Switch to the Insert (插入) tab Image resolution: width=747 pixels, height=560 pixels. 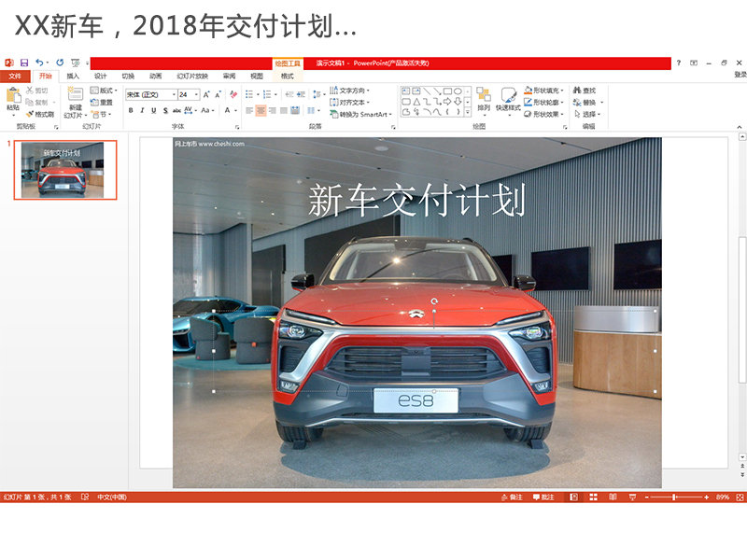(73, 77)
